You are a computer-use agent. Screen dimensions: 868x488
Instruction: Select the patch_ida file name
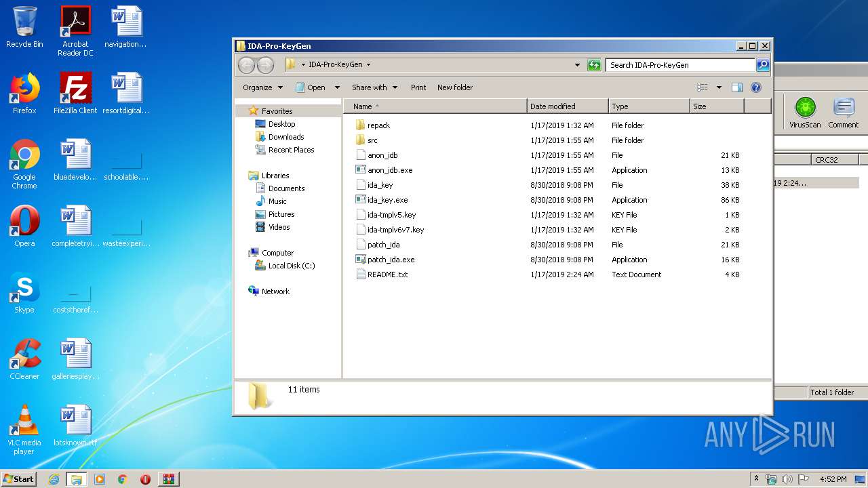(x=383, y=245)
